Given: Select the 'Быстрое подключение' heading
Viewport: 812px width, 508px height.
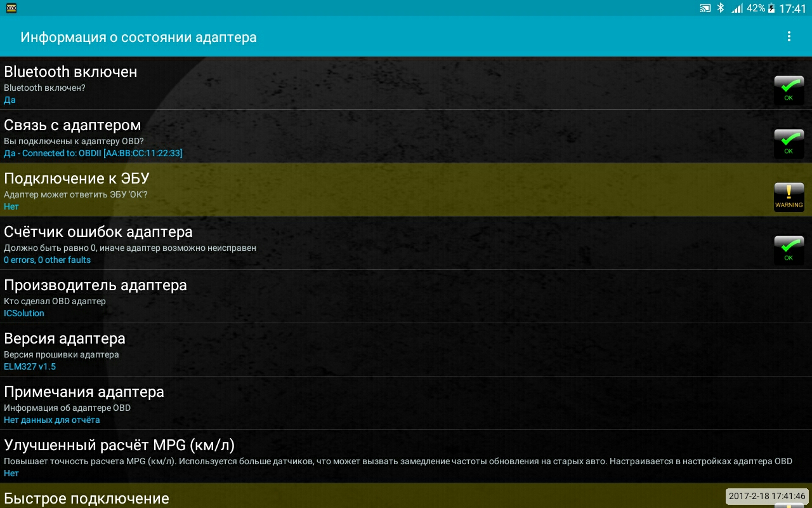Looking at the screenshot, I should point(86,498).
